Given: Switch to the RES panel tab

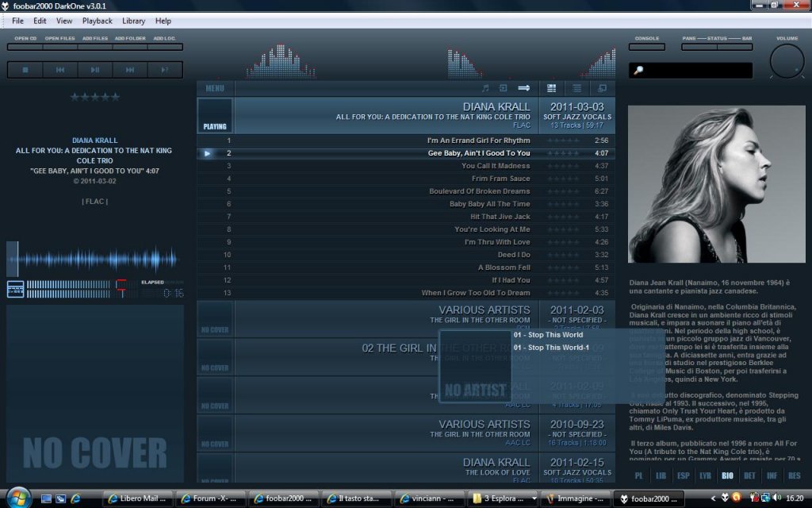Looking at the screenshot, I should pyautogui.click(x=795, y=475).
